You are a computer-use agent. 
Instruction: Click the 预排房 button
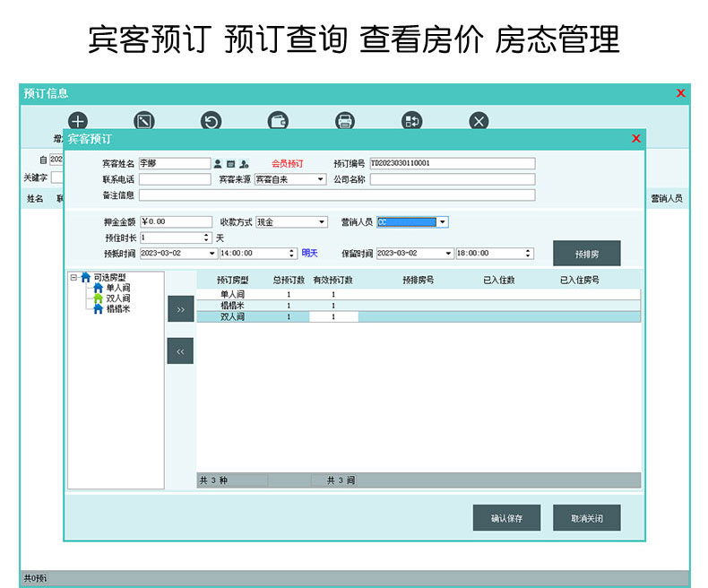click(x=586, y=254)
